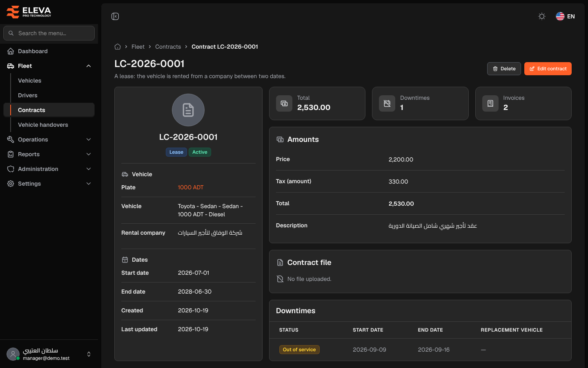Toggle the light/dark theme sun icon
The image size is (588, 368).
[x=542, y=16]
